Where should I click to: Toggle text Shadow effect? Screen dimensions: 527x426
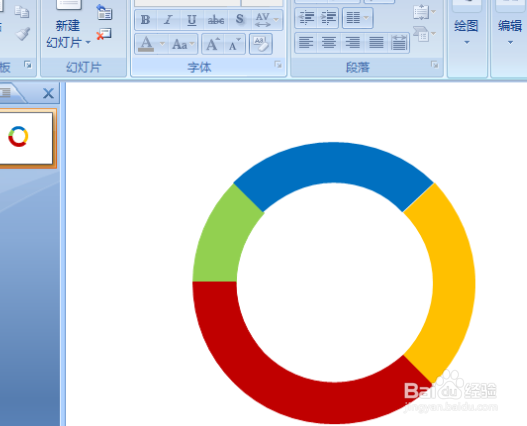240,20
